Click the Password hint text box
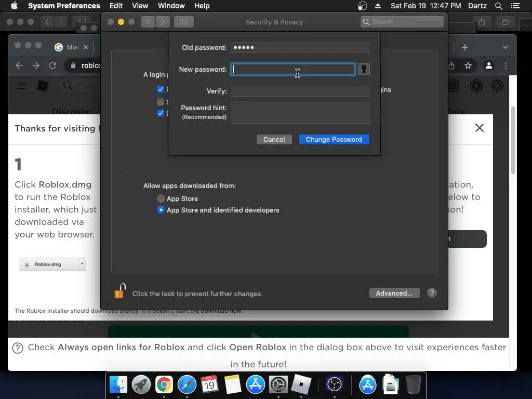The width and height of the screenshot is (532, 399). [300, 113]
